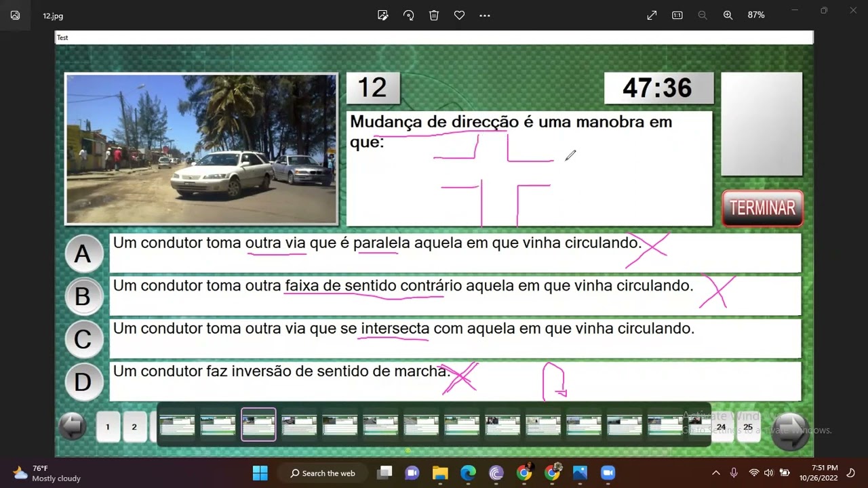Viewport: 868px width, 488px height.
Task: Click the 47:36 countdown timer
Action: click(x=658, y=88)
